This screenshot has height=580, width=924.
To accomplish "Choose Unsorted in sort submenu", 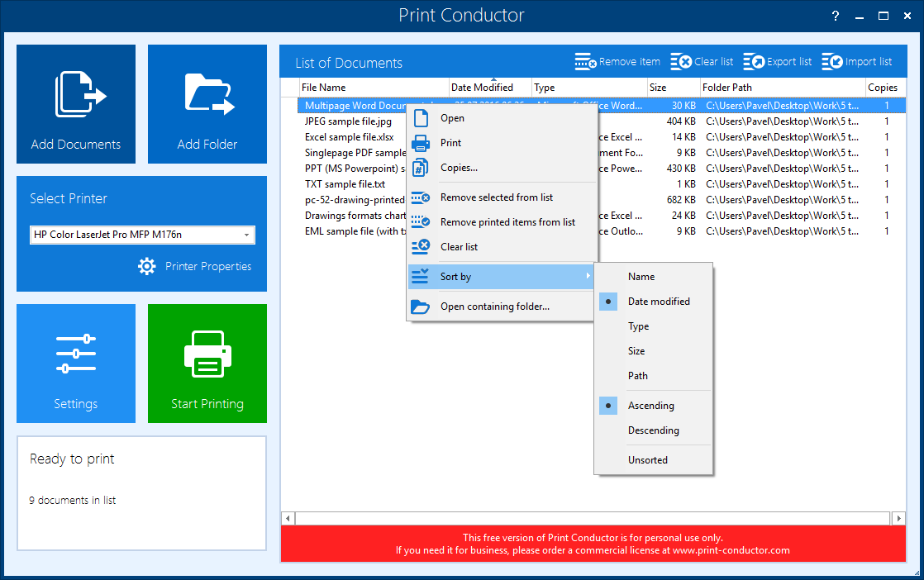I will click(654, 460).
